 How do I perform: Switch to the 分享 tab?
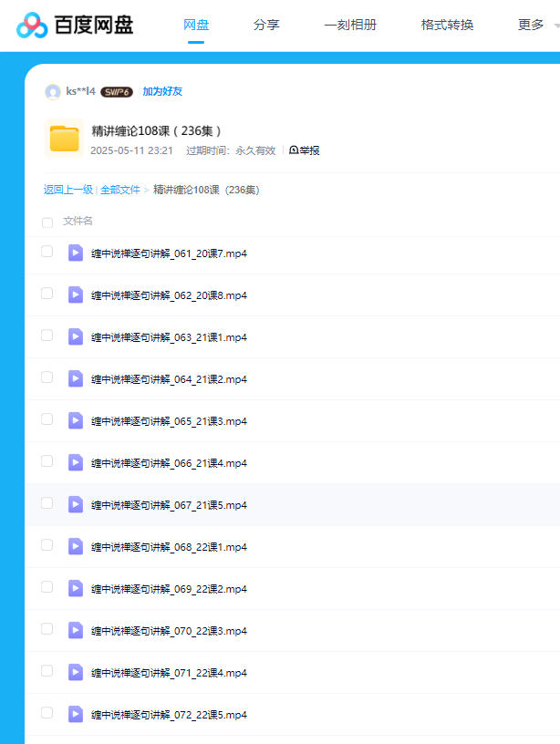(266, 26)
